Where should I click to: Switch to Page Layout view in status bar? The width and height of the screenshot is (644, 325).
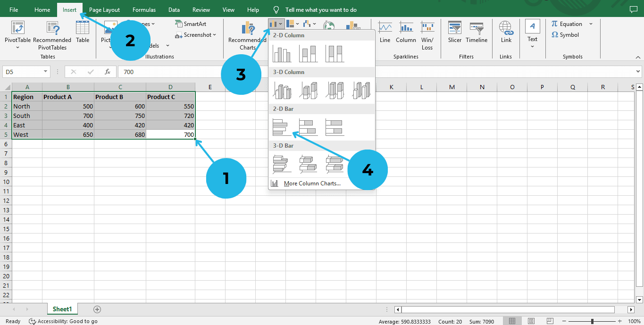coord(531,321)
